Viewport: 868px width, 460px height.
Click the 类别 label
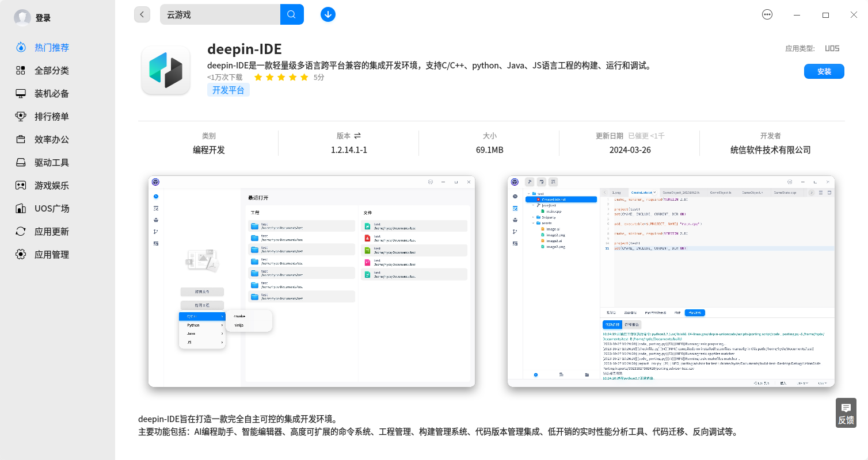tap(209, 136)
